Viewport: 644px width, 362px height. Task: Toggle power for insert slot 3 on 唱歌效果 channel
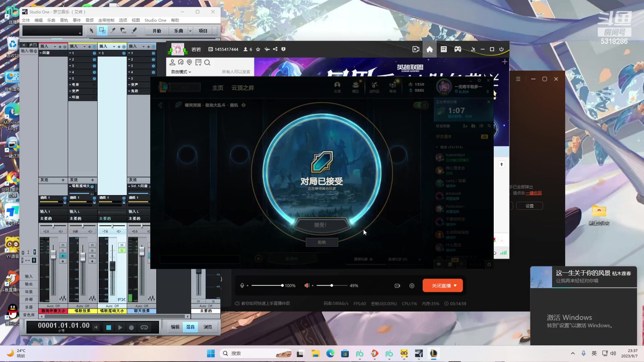point(94,66)
